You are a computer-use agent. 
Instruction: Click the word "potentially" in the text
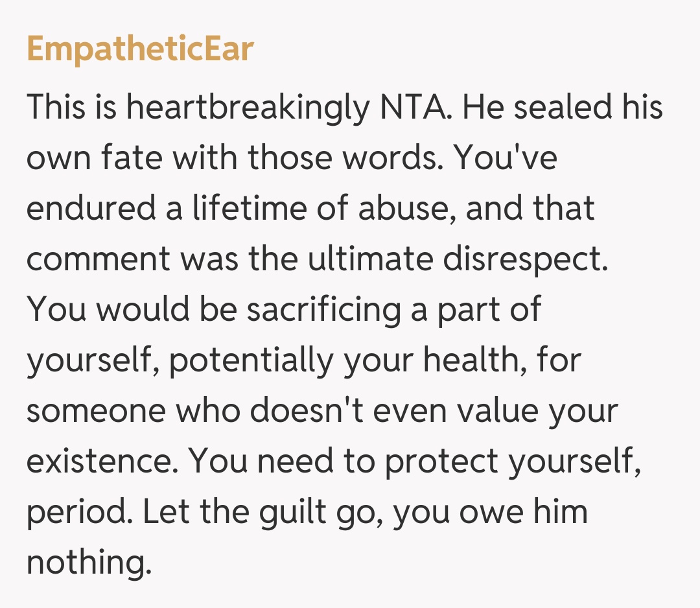pyautogui.click(x=253, y=360)
